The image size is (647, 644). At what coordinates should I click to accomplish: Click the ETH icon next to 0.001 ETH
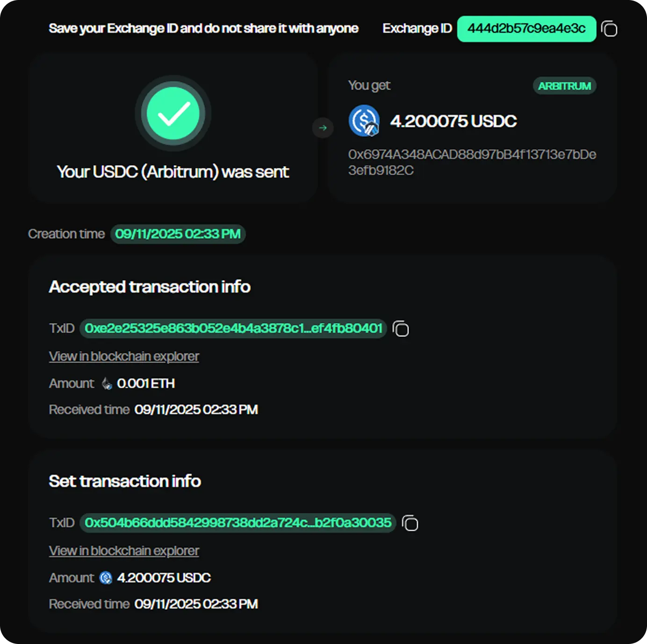coord(107,384)
